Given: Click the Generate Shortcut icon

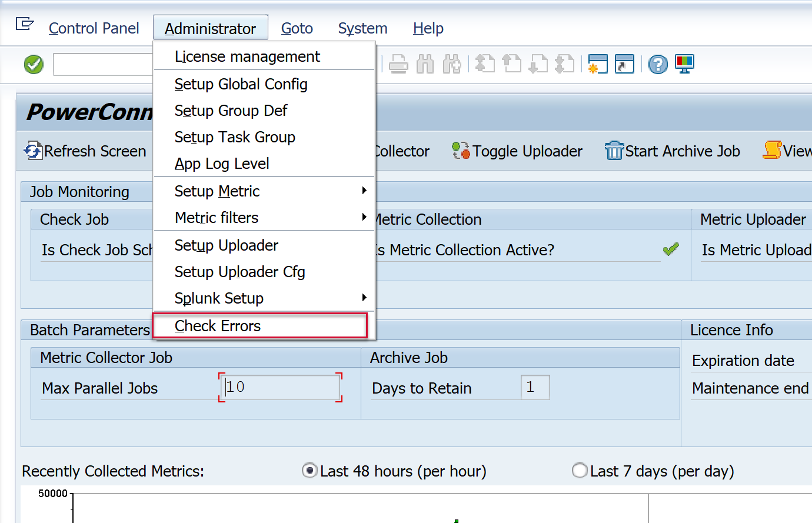Looking at the screenshot, I should pyautogui.click(x=624, y=64).
